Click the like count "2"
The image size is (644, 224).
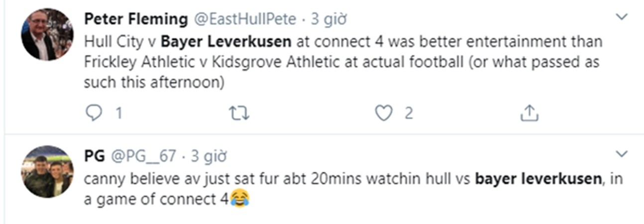408,113
